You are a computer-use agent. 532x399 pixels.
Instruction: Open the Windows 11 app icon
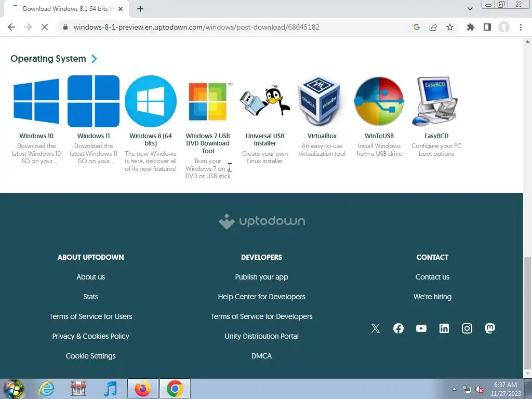pyautogui.click(x=94, y=101)
